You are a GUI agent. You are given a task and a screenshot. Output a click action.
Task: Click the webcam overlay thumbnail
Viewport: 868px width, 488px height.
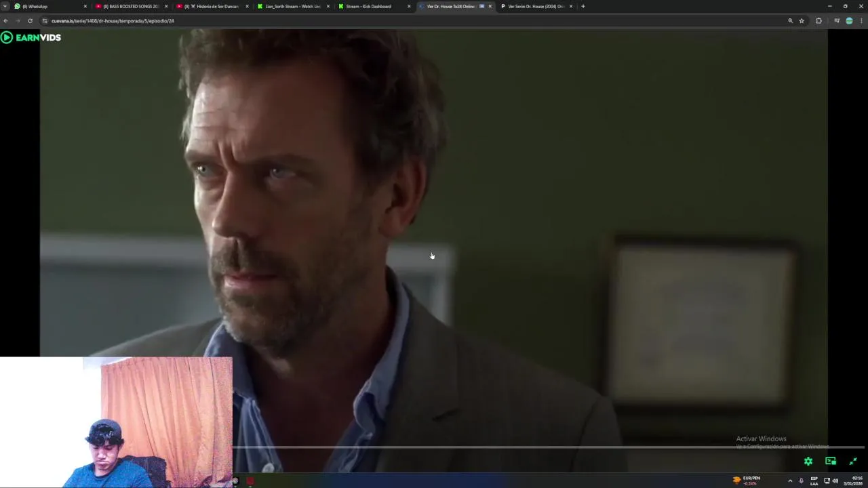(116, 422)
